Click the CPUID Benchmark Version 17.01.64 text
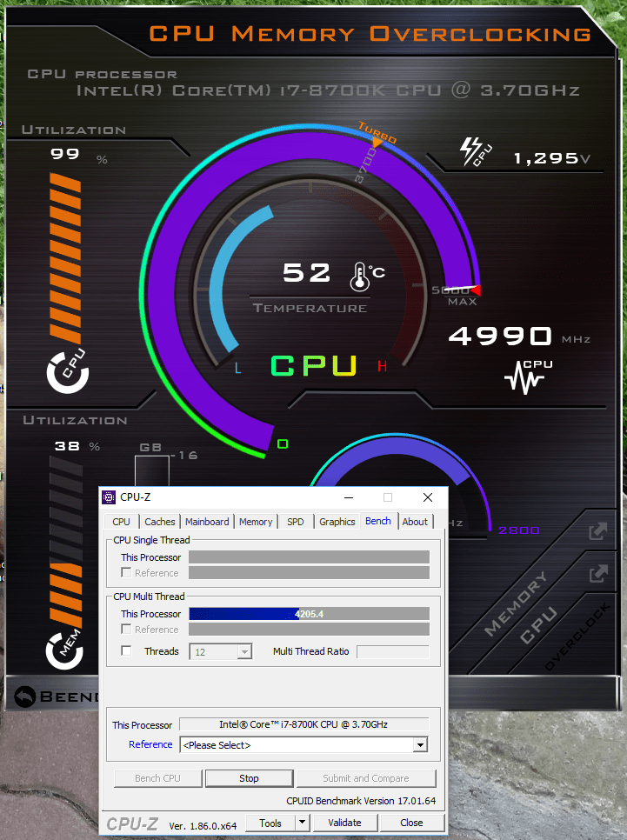Viewport: 627px width, 840px height. (361, 801)
